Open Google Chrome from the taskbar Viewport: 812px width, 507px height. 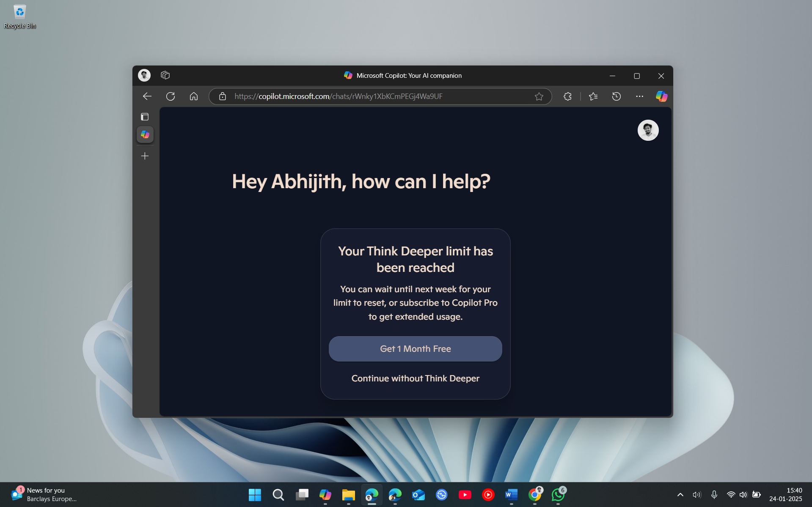pyautogui.click(x=535, y=495)
